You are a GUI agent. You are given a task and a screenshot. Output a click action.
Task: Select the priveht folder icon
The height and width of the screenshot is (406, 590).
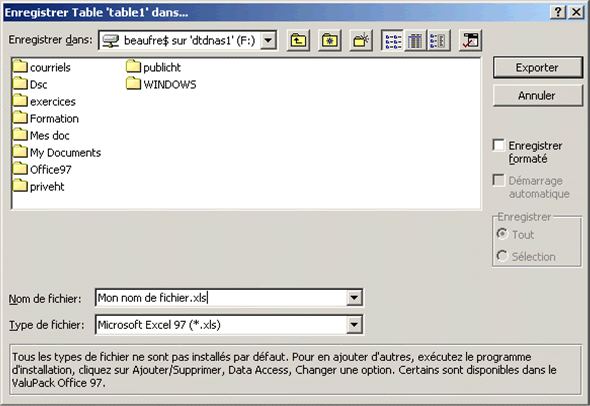(20, 186)
